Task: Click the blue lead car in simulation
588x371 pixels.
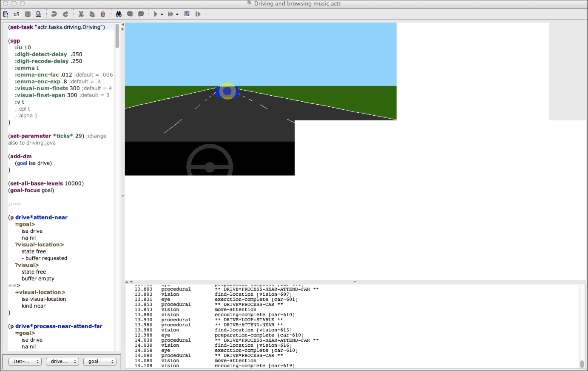Action: click(227, 91)
